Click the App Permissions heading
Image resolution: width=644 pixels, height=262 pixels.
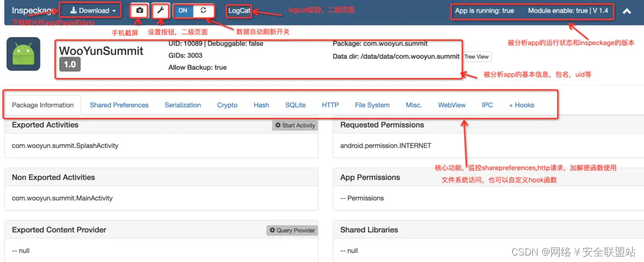[x=370, y=178]
